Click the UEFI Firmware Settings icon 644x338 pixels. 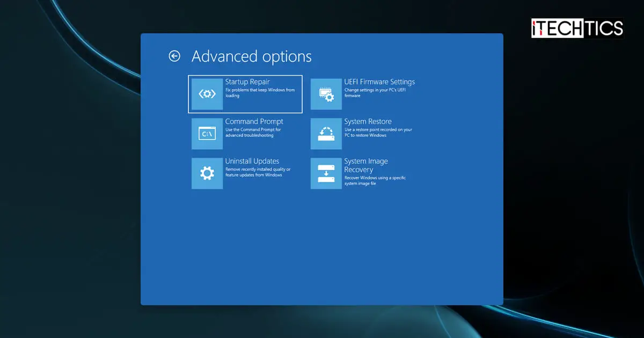326,94
